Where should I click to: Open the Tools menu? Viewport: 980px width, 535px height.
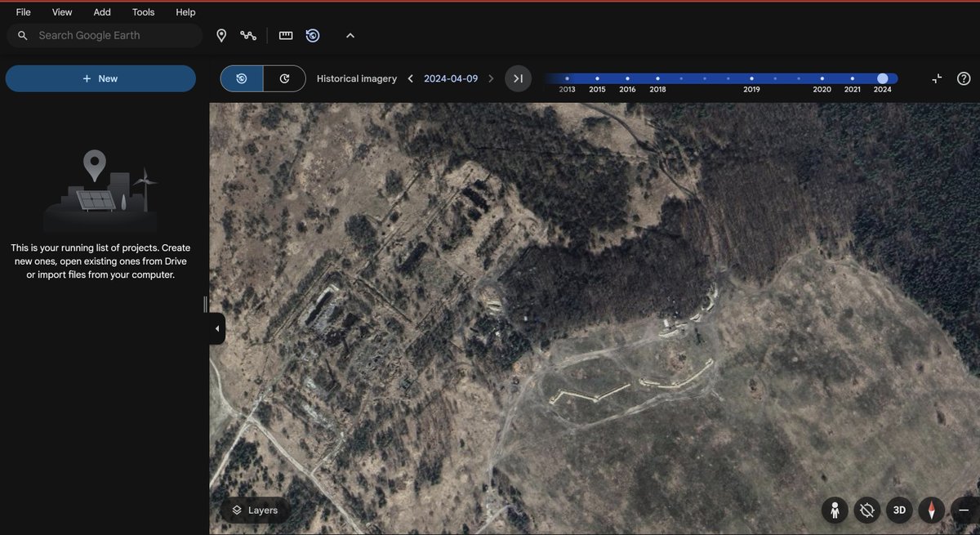tap(143, 11)
